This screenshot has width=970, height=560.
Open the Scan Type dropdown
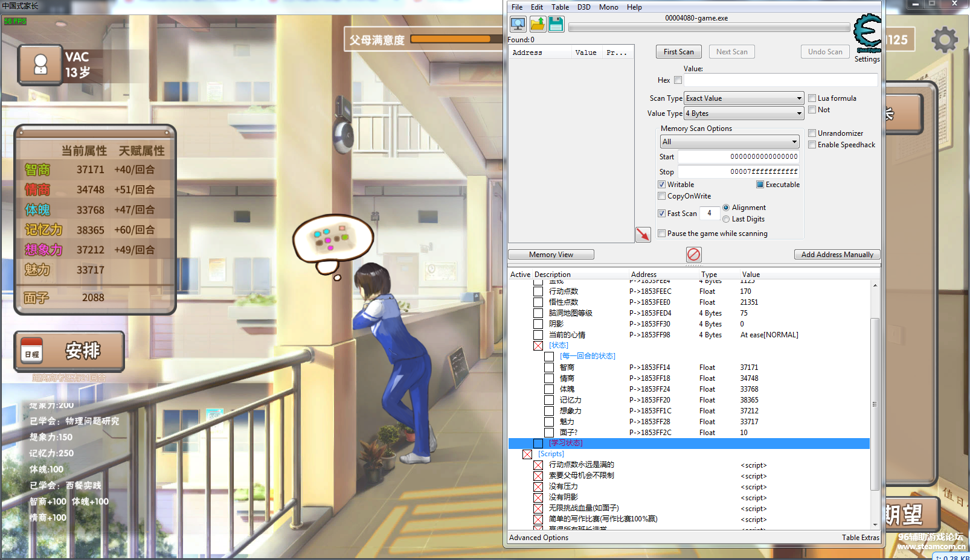point(744,98)
